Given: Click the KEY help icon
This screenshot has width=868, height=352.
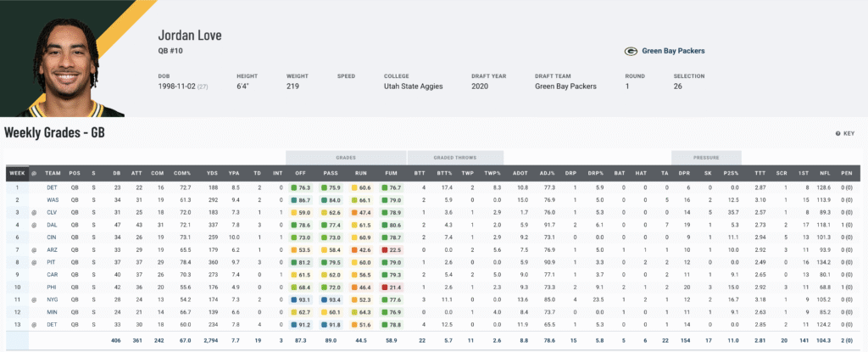Looking at the screenshot, I should coord(838,133).
